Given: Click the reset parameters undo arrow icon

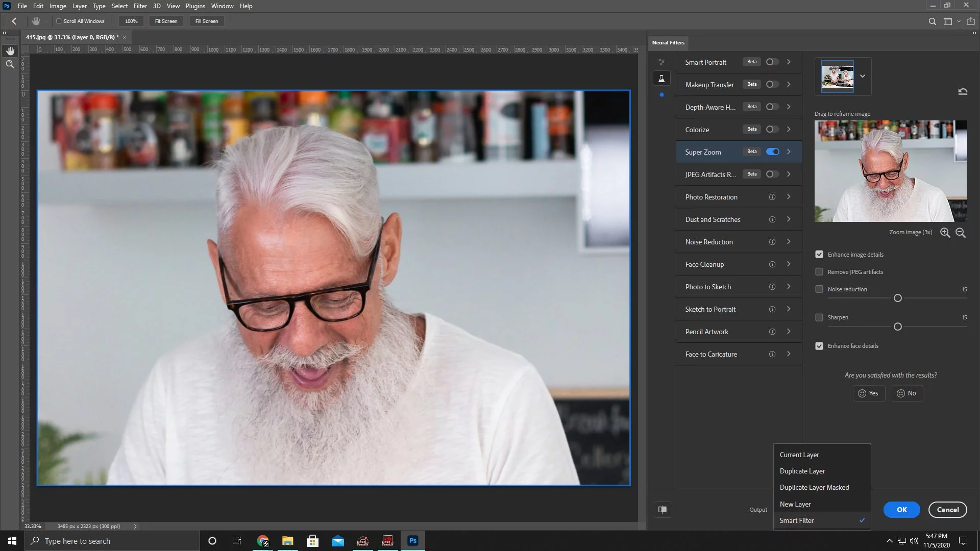Looking at the screenshot, I should pos(963,92).
